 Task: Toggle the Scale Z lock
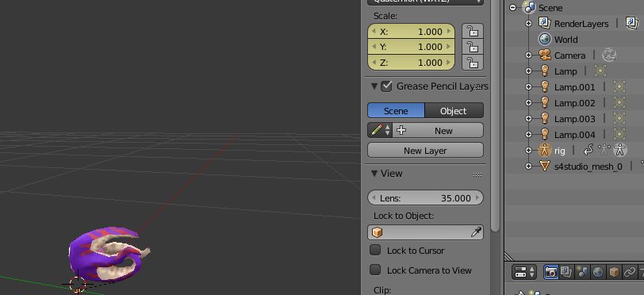(x=473, y=63)
